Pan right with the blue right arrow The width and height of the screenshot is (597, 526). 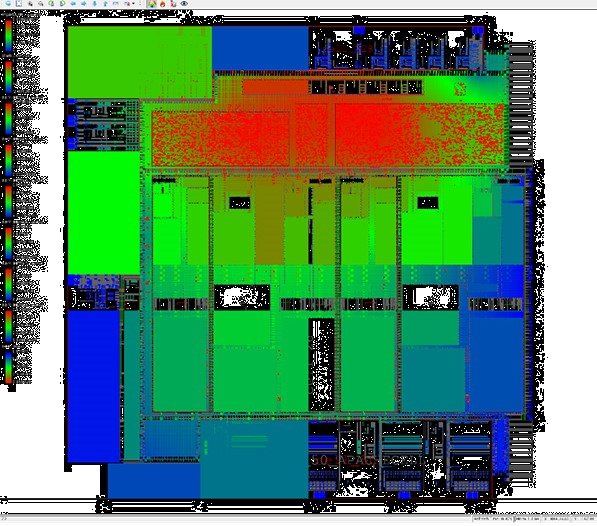[84, 4]
